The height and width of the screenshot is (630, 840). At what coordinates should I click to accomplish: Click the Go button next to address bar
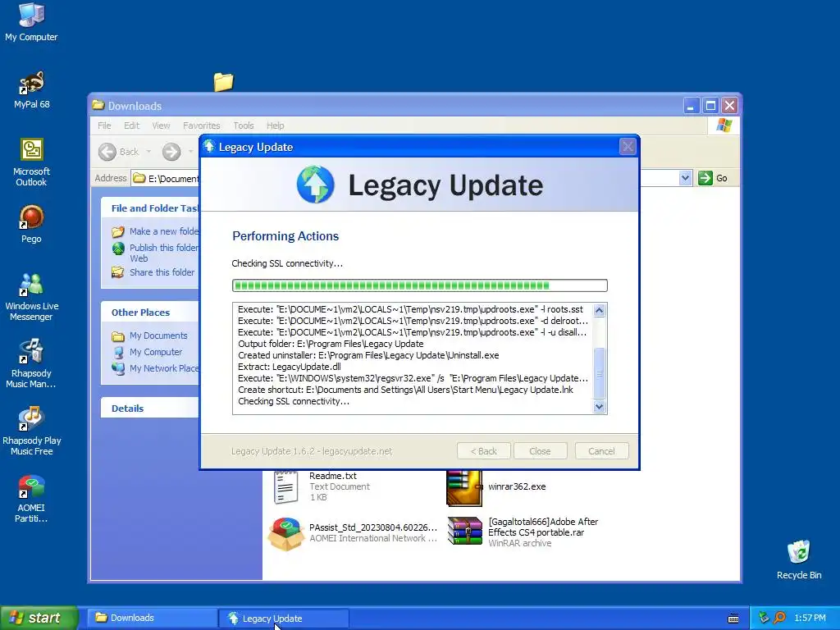[x=713, y=178]
